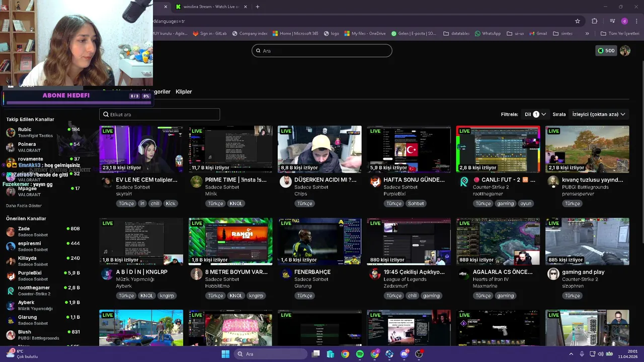The height and width of the screenshot is (362, 644).
Task: Show hidden system tray icons chevron
Action: tap(571, 354)
